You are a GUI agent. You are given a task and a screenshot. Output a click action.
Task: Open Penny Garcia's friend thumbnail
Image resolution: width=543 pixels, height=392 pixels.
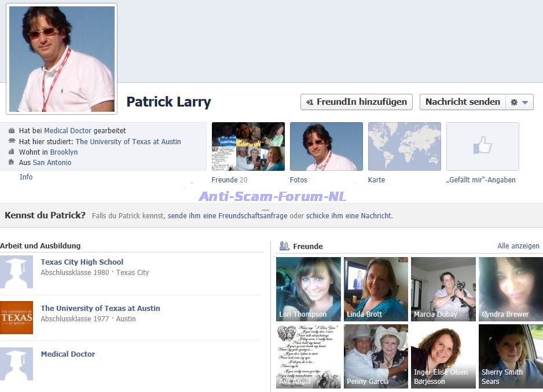coord(376,356)
